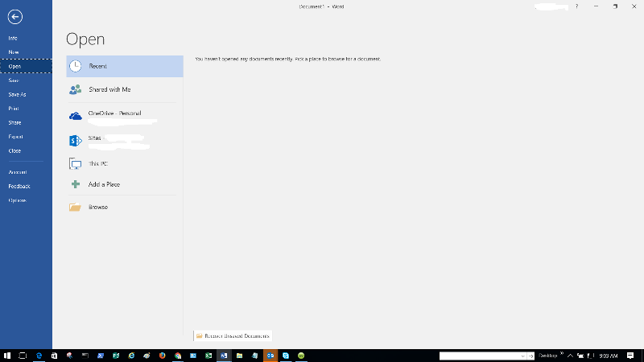The width and height of the screenshot is (644, 362).
Task: Open the Export page
Action: tap(15, 137)
